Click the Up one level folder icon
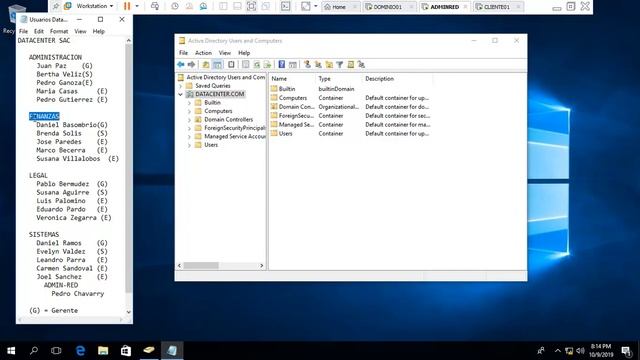The image size is (640, 360). pyautogui.click(x=206, y=64)
